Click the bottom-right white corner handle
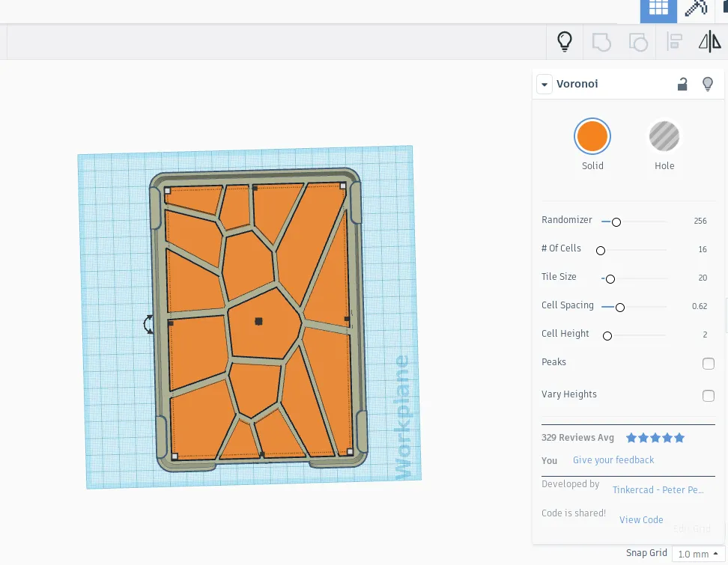Viewport: 728px width, 565px height. pos(350,451)
